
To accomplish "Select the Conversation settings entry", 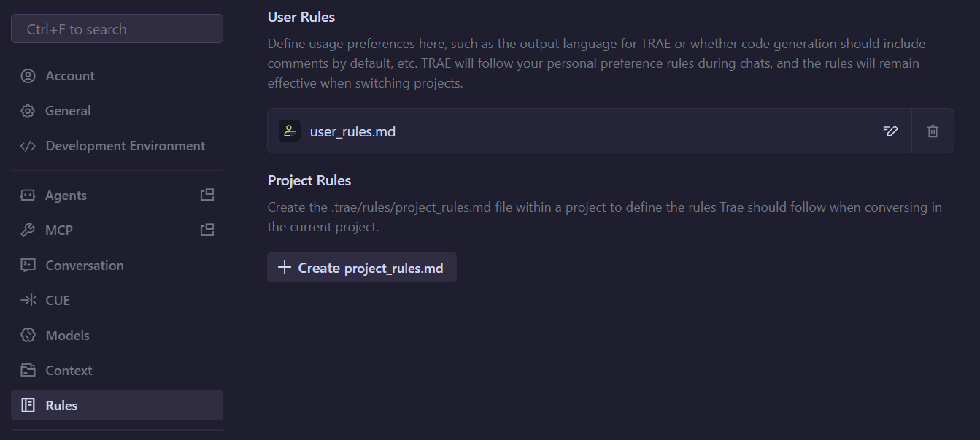I will click(85, 265).
